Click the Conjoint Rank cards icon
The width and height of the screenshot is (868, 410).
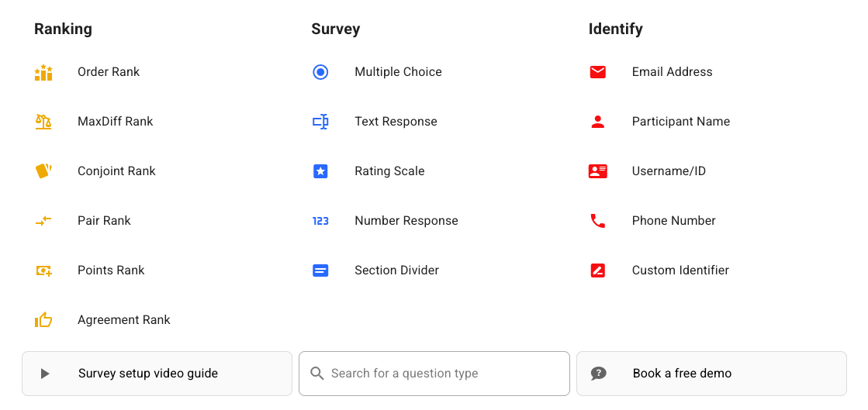[x=43, y=171]
